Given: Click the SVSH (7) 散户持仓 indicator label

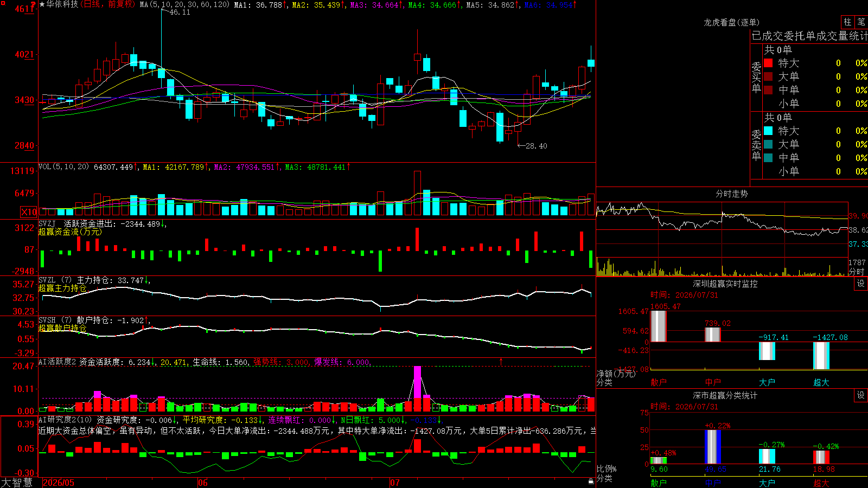Looking at the screenshot, I should click(x=75, y=320).
